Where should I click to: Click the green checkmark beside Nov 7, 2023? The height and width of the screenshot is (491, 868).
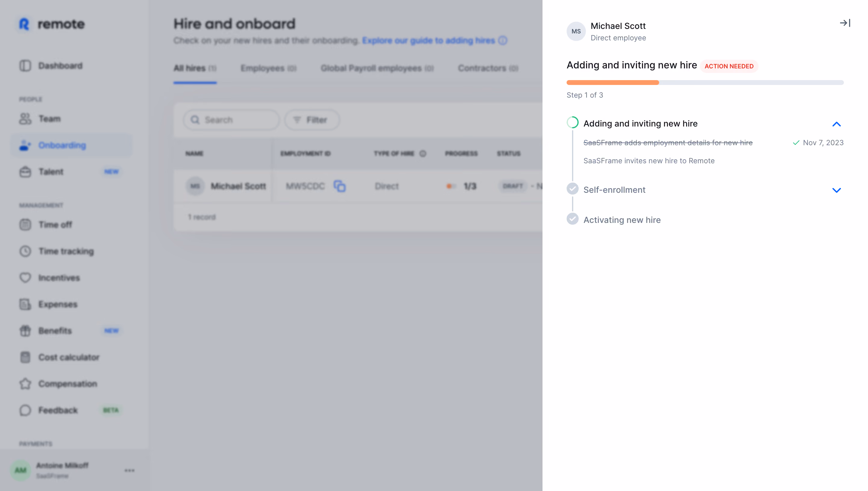click(x=796, y=143)
